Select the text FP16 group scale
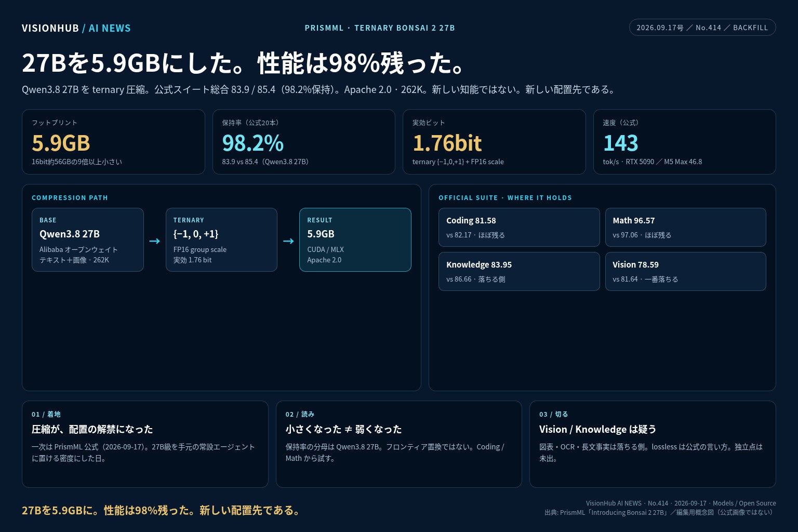Viewport: 798px width, 532px height. [x=200, y=249]
